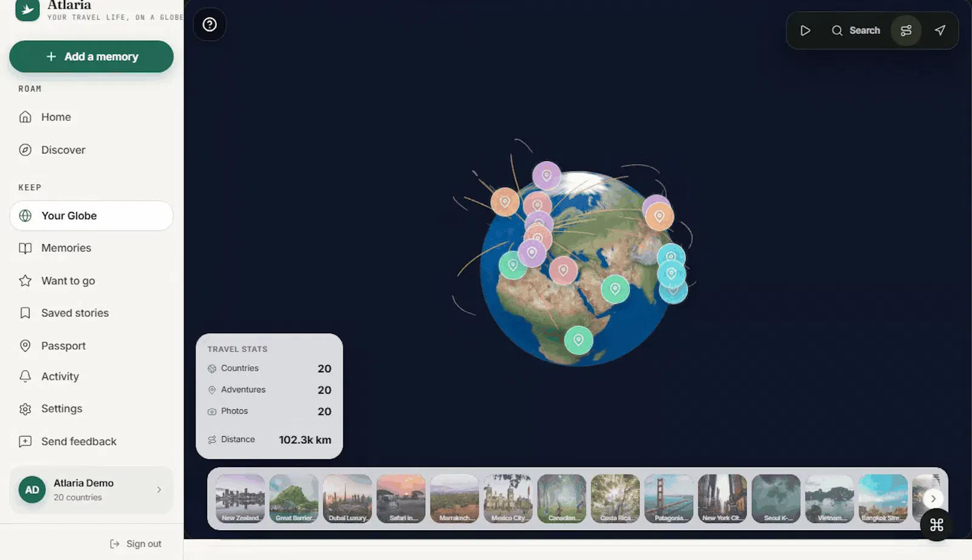This screenshot has width=972, height=560.
Task: Expand the Atlaria Demo profile card
Action: [x=91, y=490]
